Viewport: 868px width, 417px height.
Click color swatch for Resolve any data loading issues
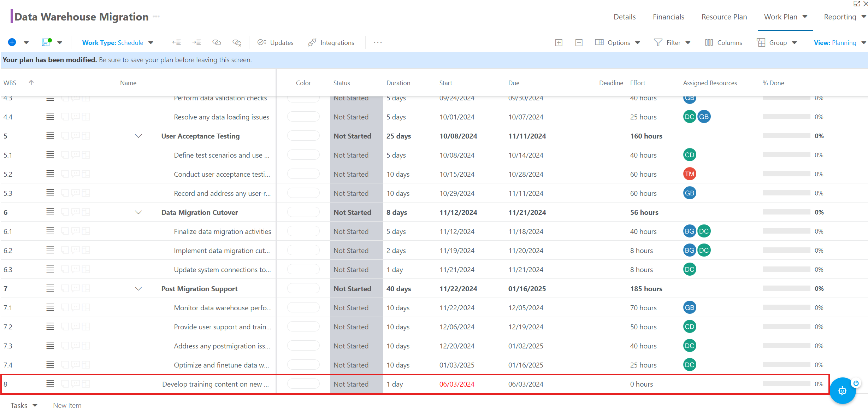pyautogui.click(x=303, y=117)
